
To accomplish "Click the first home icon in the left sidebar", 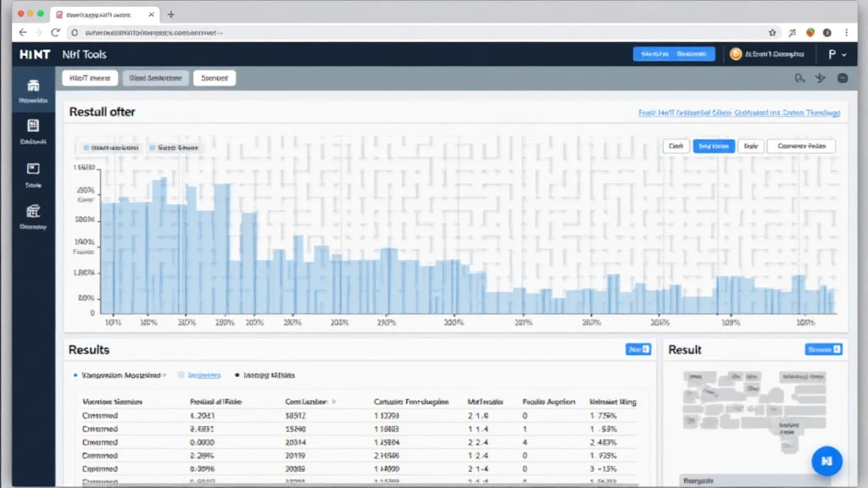I will coord(33,86).
